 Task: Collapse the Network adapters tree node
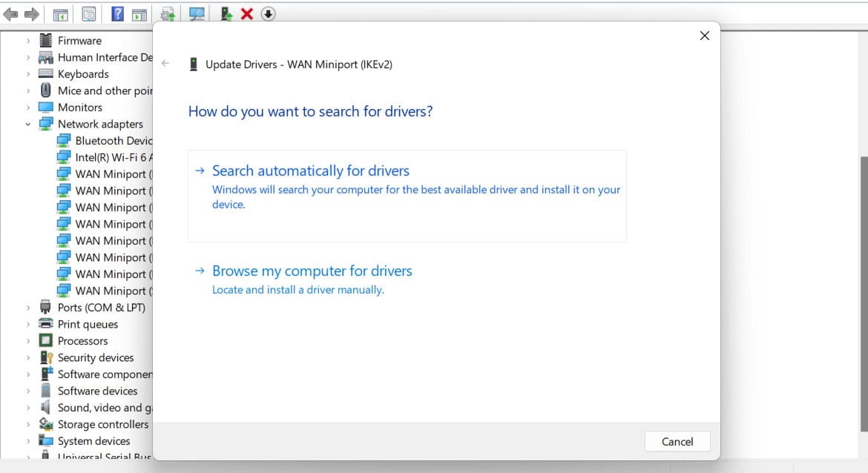click(27, 124)
